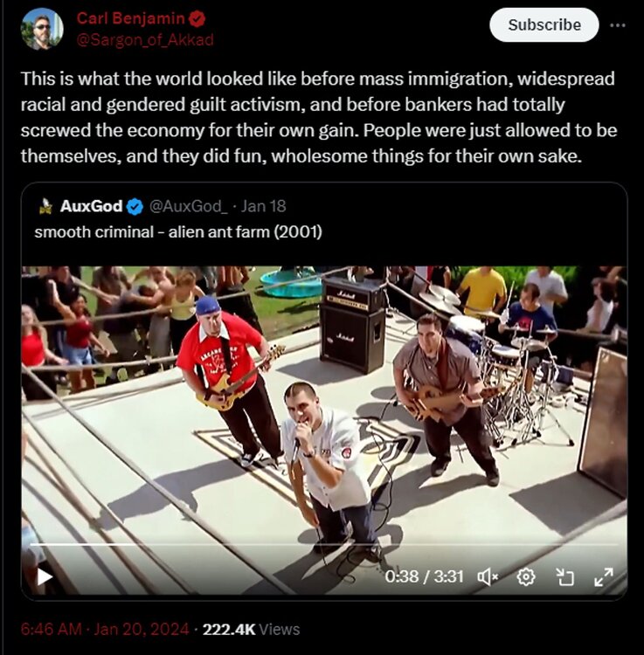
Task: Open the quoted post dated Jan 18
Action: (x=263, y=207)
